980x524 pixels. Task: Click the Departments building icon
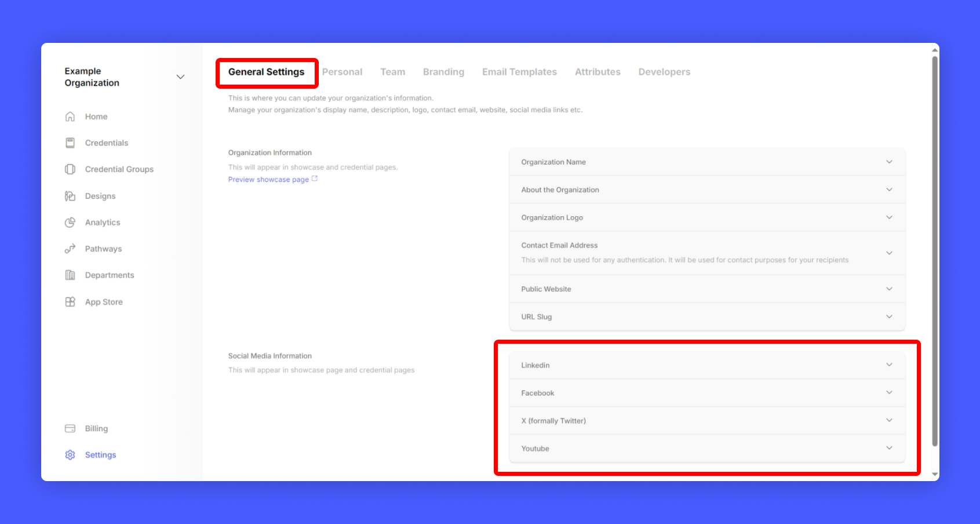point(70,275)
